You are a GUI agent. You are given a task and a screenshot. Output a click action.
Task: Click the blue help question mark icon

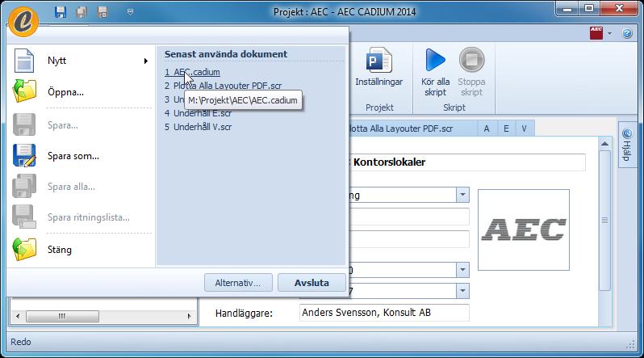click(627, 33)
